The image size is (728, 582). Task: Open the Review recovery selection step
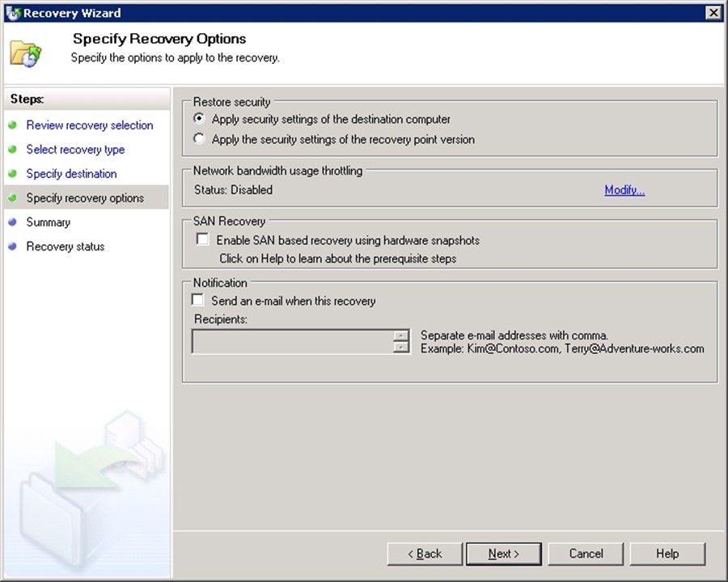[x=89, y=125]
